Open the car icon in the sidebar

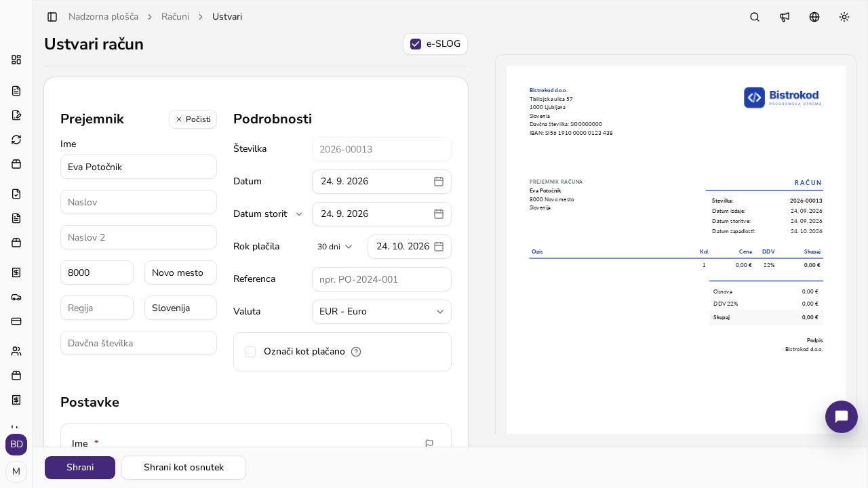(16, 297)
